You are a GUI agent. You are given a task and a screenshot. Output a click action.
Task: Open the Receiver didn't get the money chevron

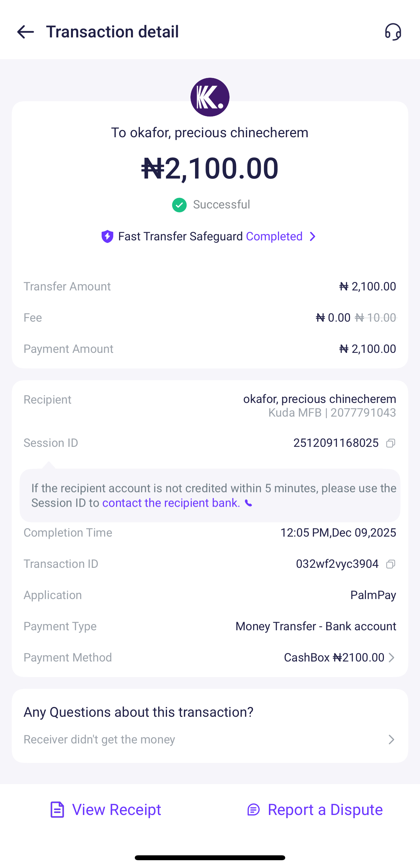click(391, 740)
